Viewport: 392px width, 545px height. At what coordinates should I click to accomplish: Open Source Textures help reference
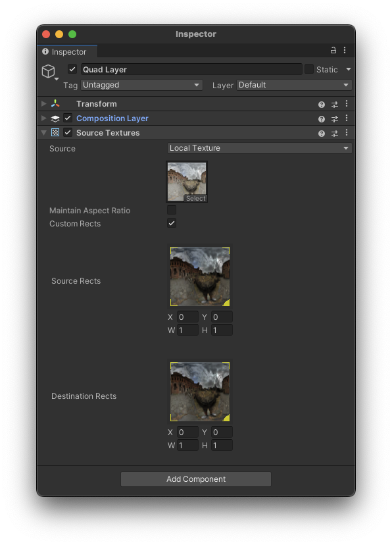click(x=322, y=134)
